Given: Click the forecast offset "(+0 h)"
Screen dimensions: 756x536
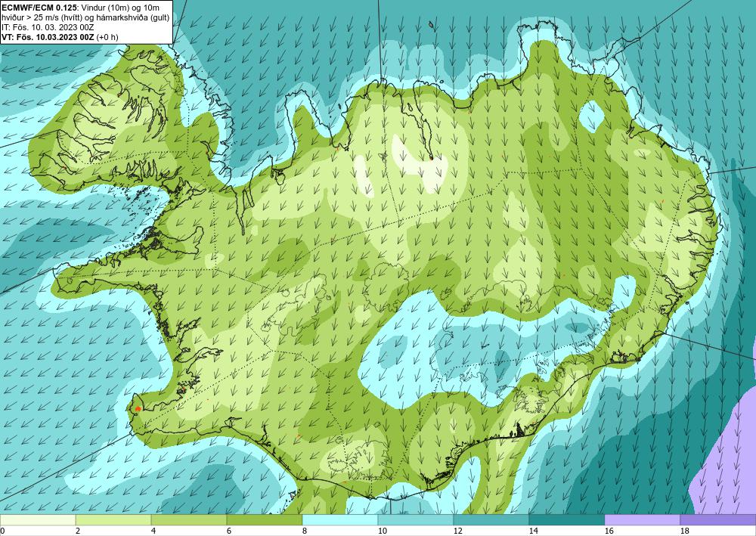Looking at the screenshot, I should tap(107, 36).
